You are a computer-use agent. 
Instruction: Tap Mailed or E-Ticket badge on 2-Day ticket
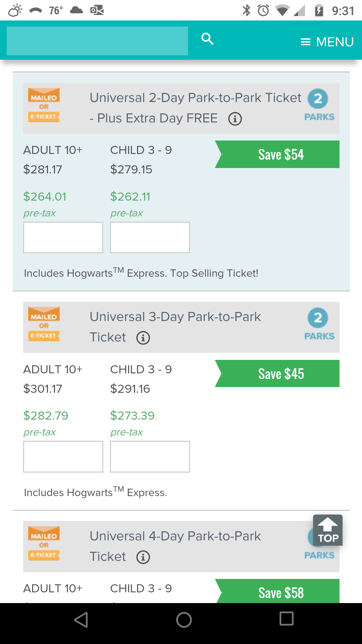[44, 105]
